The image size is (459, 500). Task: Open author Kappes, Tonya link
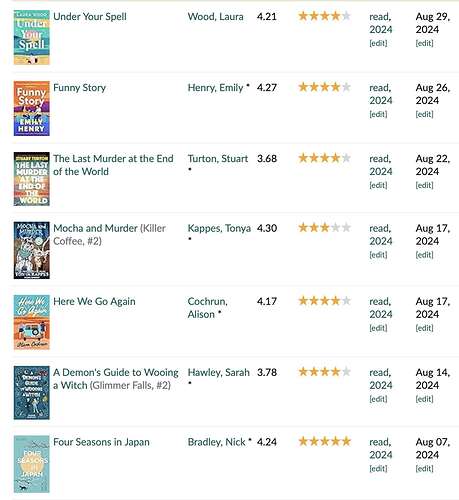[219, 228]
